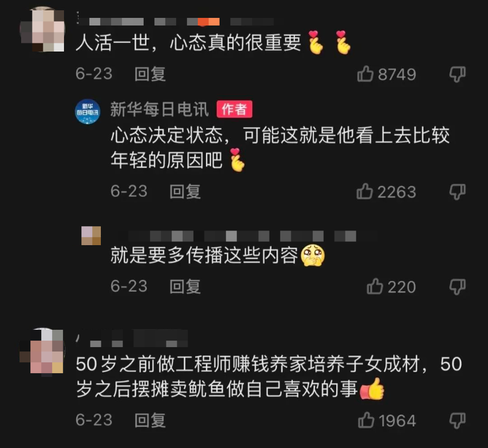This screenshot has width=488, height=448.
Task: Like the reply with 220 likes
Action: (x=375, y=286)
